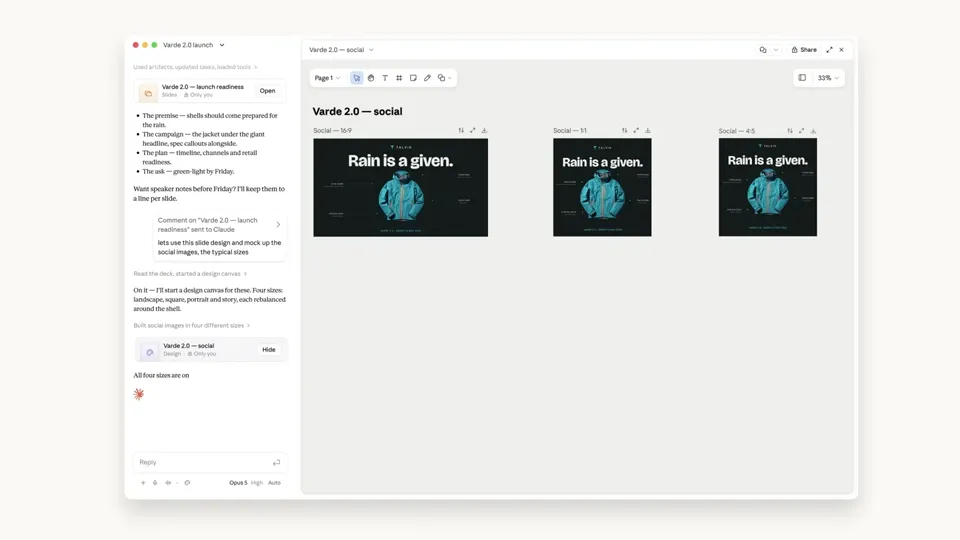Click the social design artifact icon
This screenshot has width=960, height=540.
(149, 352)
